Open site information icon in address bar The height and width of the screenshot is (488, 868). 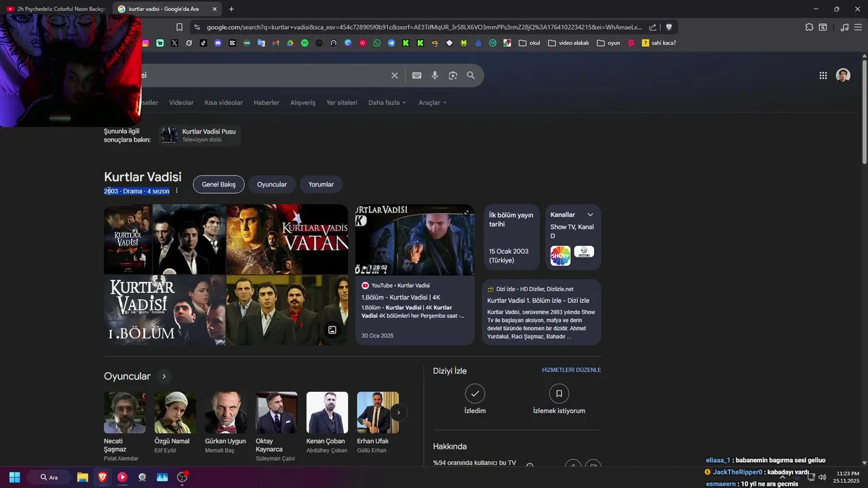[197, 27]
